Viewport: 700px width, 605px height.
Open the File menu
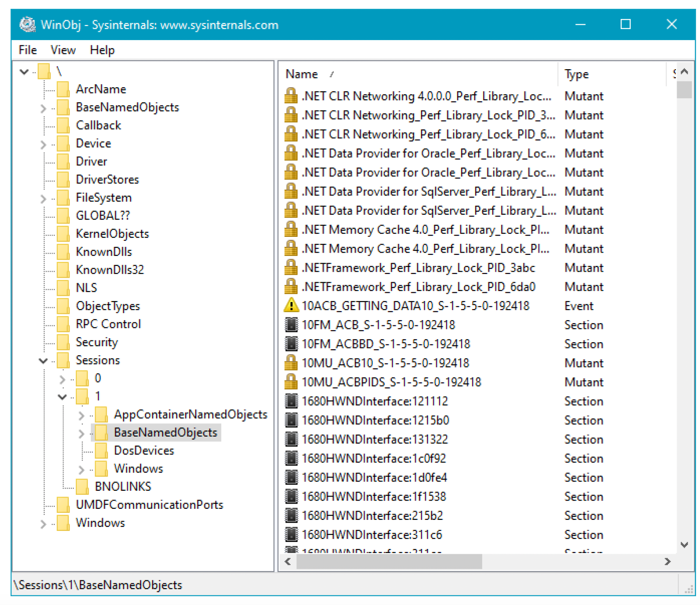[x=28, y=50]
